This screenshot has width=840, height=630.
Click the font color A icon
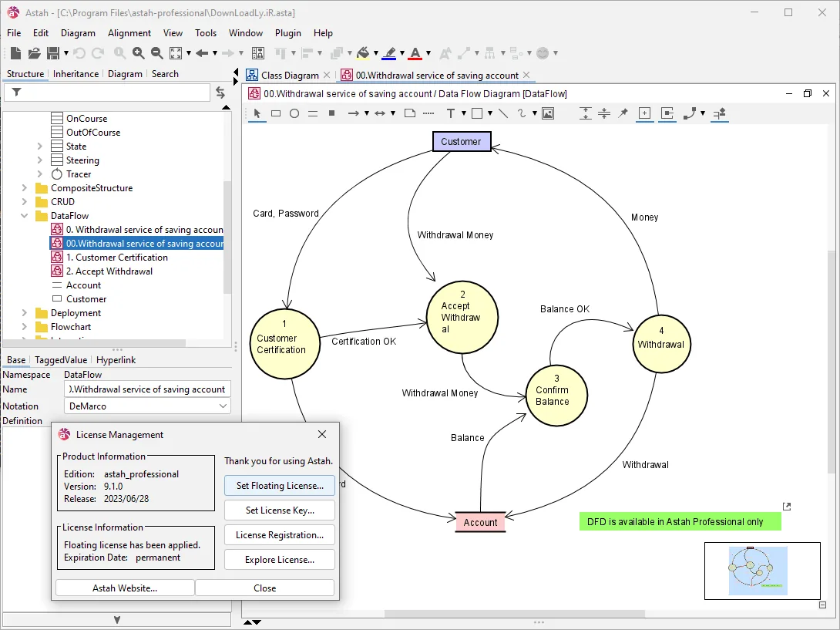[415, 53]
